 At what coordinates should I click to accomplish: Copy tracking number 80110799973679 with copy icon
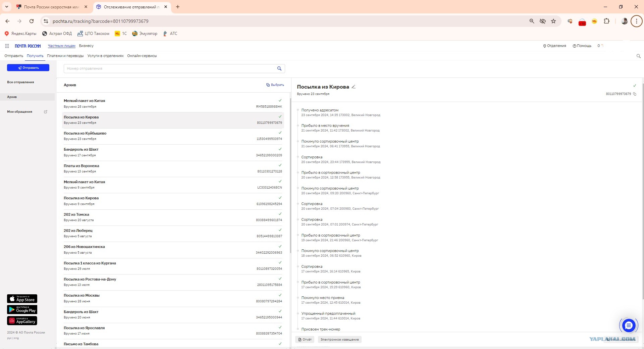(x=635, y=94)
